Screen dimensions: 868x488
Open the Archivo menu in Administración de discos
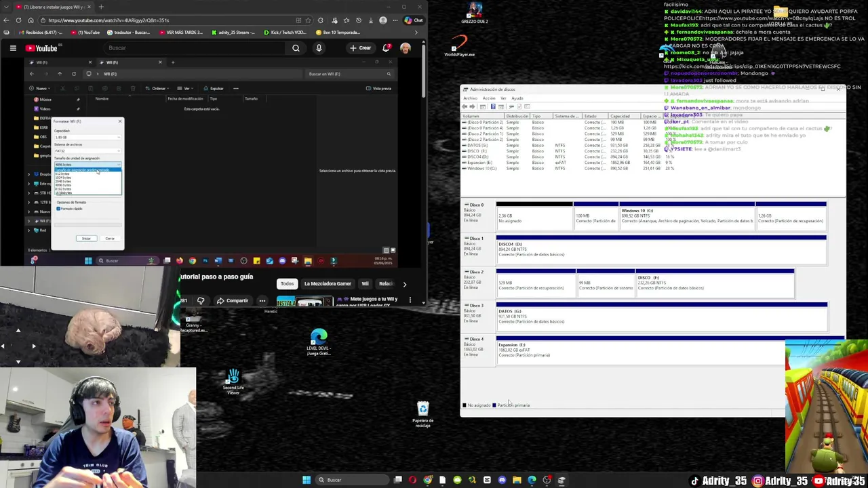[470, 98]
